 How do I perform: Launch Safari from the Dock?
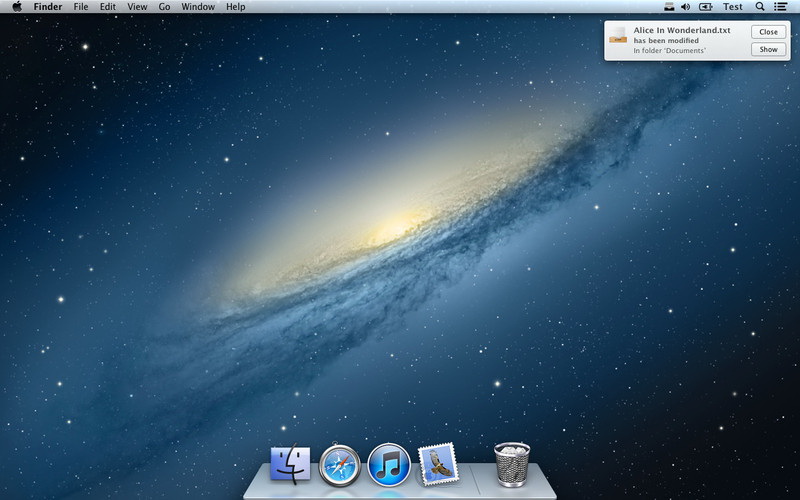[x=340, y=465]
